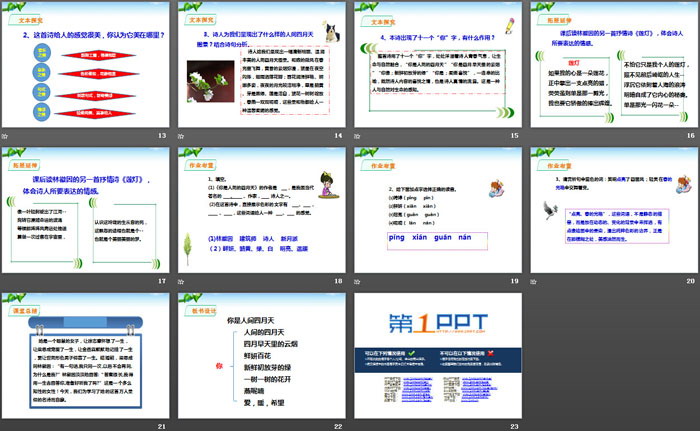Image resolution: width=700 pixels, height=431 pixels.
Task: Select slide 15 thumbnail with pencil graphic
Action: (438, 64)
